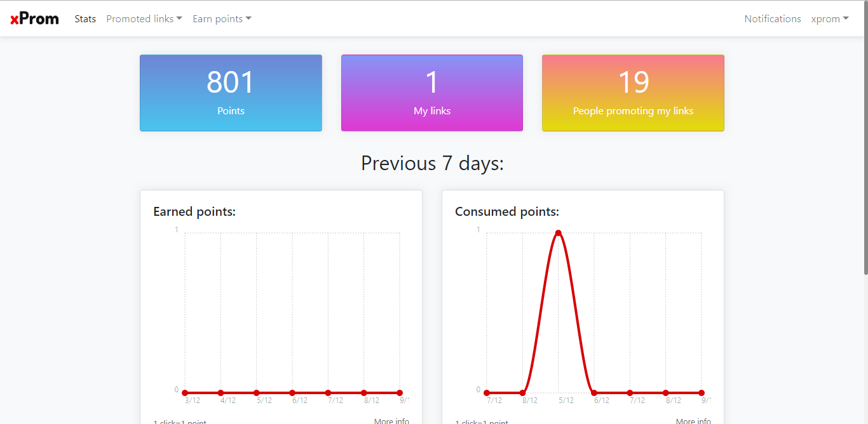This screenshot has height=424, width=868.
Task: Click More info under Consumed points
Action: point(693,421)
